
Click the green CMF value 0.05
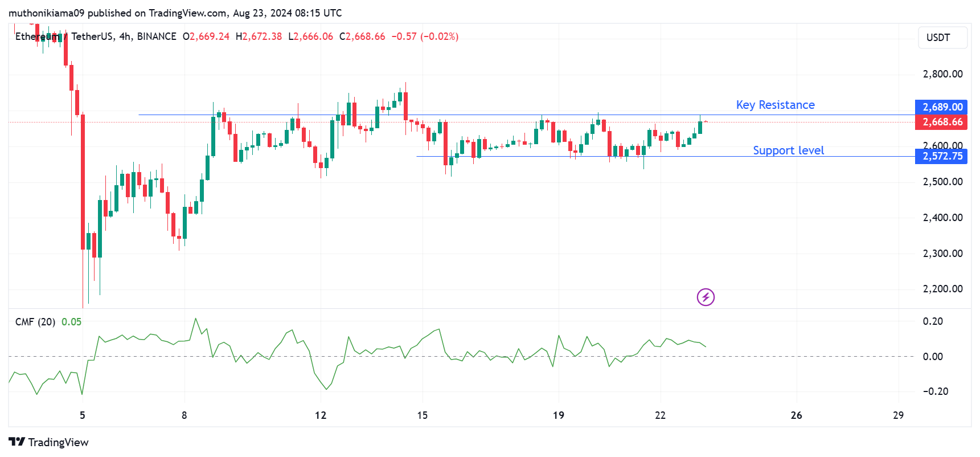point(72,322)
